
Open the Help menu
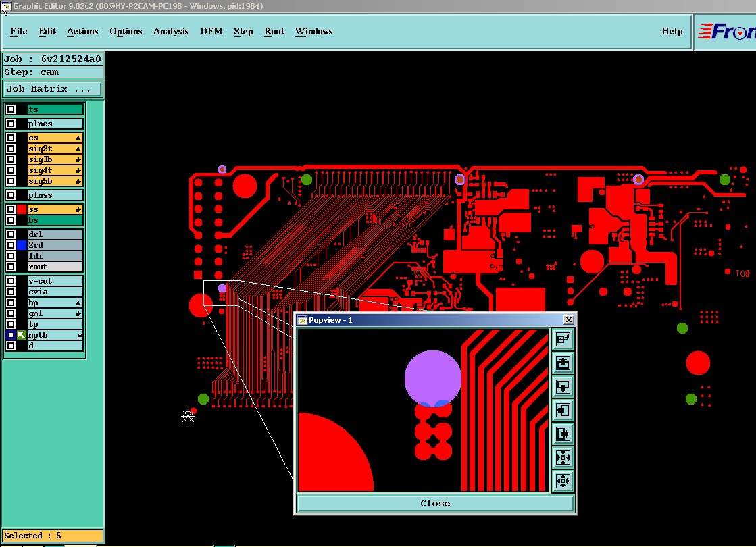[672, 31]
